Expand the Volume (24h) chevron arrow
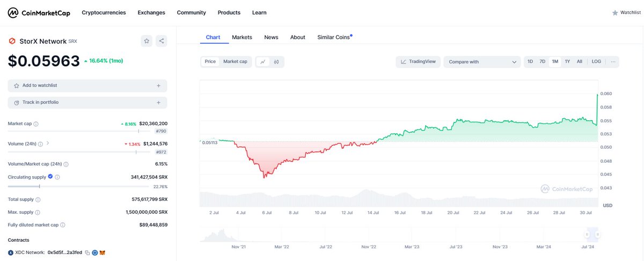The image size is (644, 261). [48, 143]
